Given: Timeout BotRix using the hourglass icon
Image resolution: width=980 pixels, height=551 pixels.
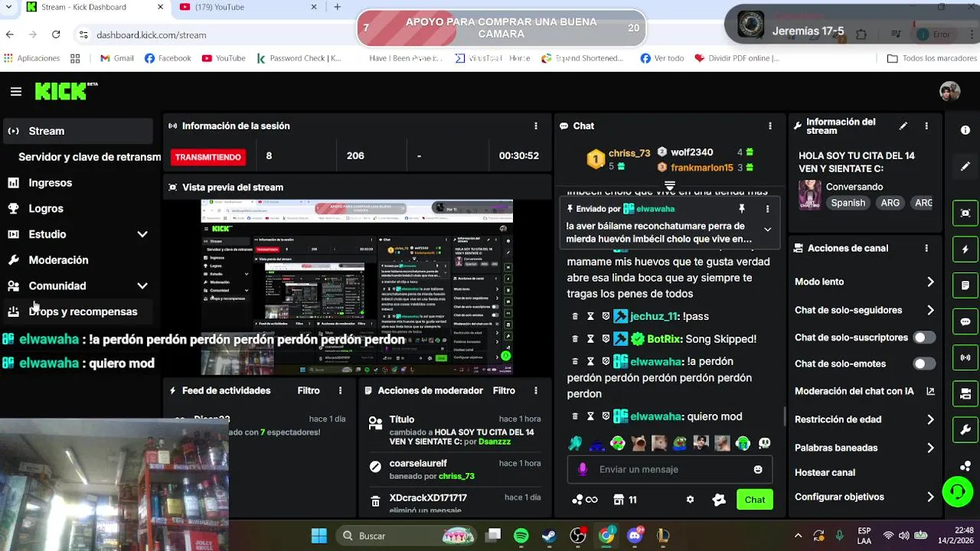Looking at the screenshot, I should click(590, 338).
